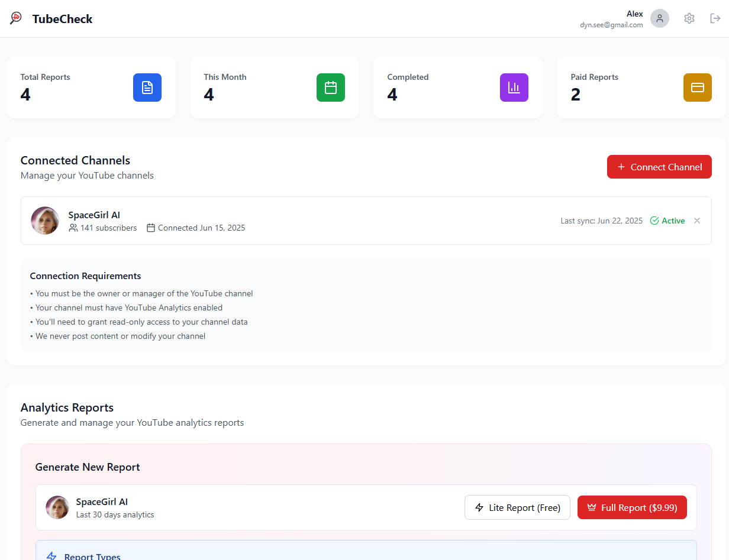Click the SpaceGirl AI name in Connected Channels
Viewport: 729px width, 560px height.
coord(94,215)
